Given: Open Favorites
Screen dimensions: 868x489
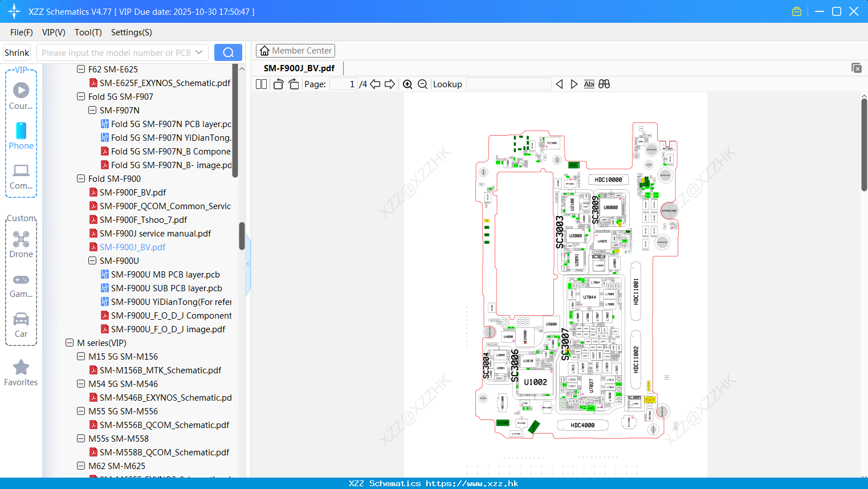Looking at the screenshot, I should point(21,373).
